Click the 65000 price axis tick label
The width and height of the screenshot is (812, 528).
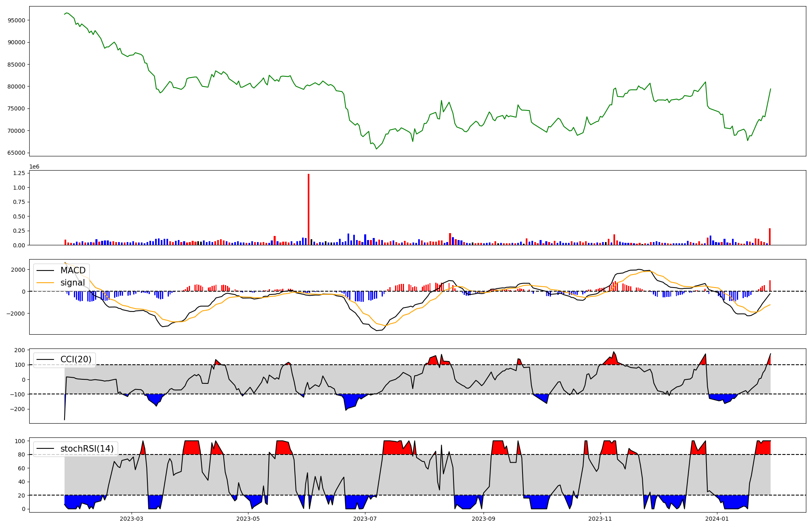(17, 153)
